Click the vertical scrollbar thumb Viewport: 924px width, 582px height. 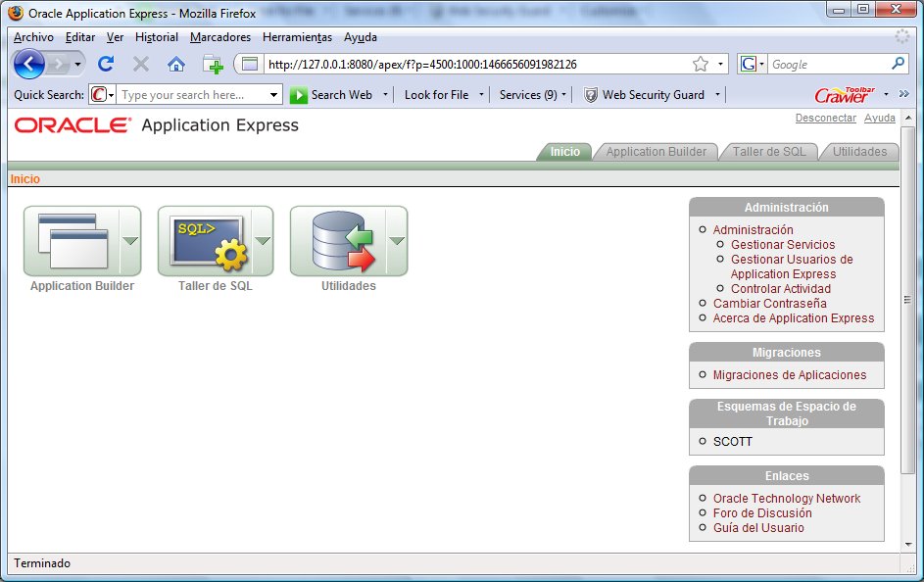pyautogui.click(x=907, y=299)
